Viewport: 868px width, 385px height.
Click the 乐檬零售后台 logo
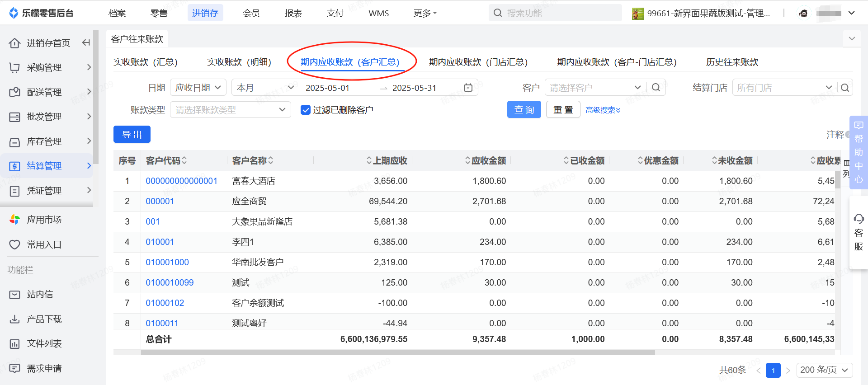click(x=41, y=13)
